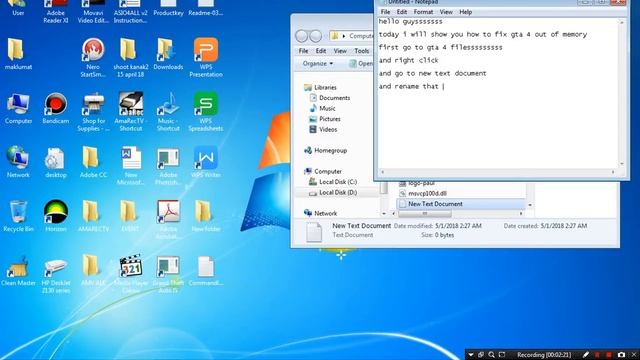Viewport: 640px width, 360px height.
Task: Click in the Notepad text after 'and rename that'
Action: [x=444, y=87]
